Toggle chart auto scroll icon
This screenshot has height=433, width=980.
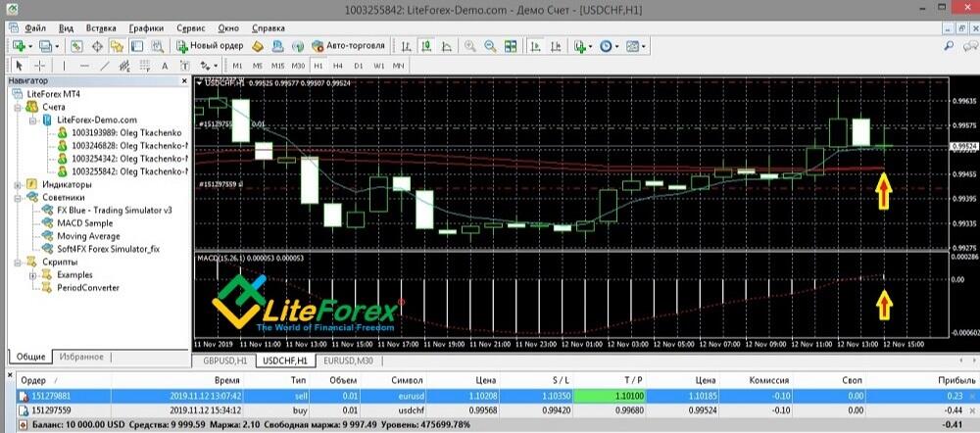[x=536, y=46]
